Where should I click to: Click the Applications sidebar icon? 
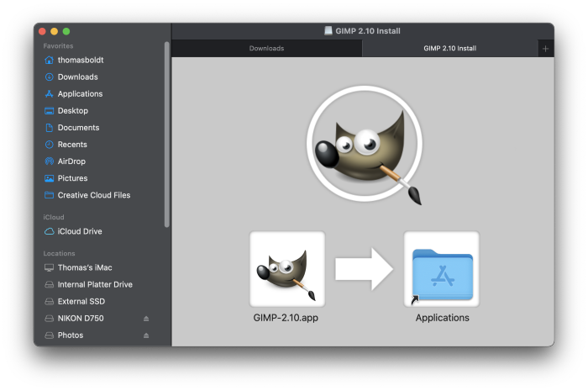point(49,94)
